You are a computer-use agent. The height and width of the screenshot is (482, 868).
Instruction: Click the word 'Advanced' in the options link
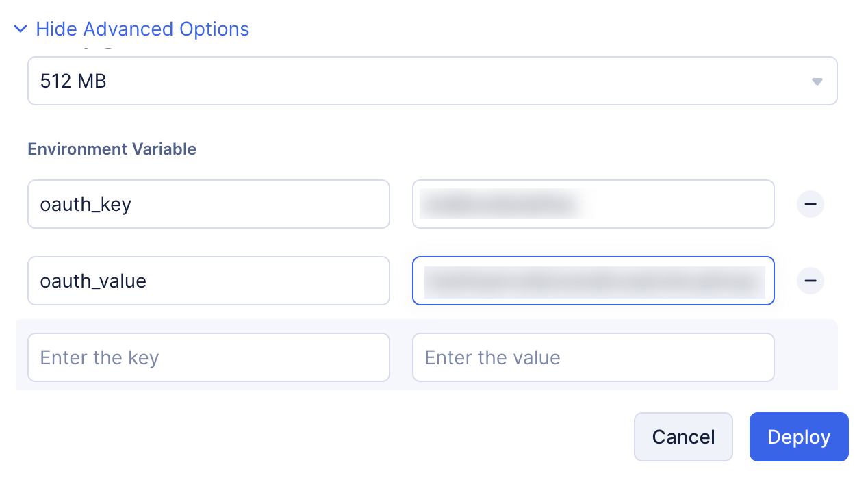[x=128, y=29]
